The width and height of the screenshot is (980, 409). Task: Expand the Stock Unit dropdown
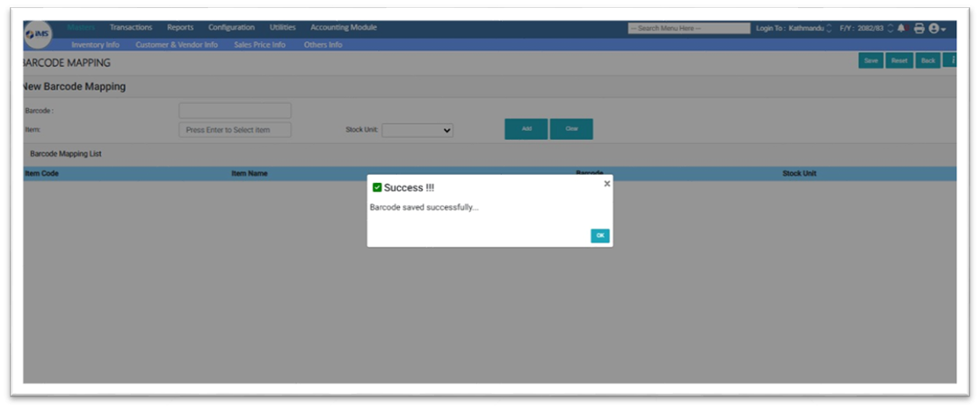pyautogui.click(x=417, y=130)
